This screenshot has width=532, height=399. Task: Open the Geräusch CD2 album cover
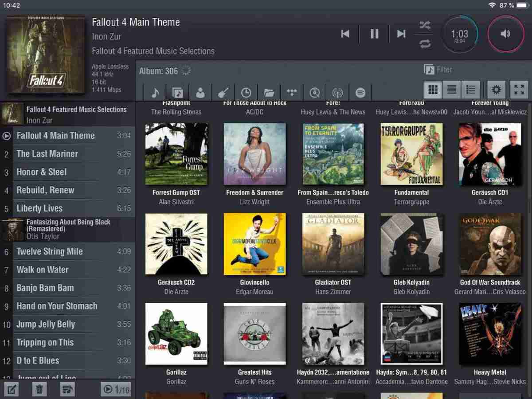tap(176, 244)
